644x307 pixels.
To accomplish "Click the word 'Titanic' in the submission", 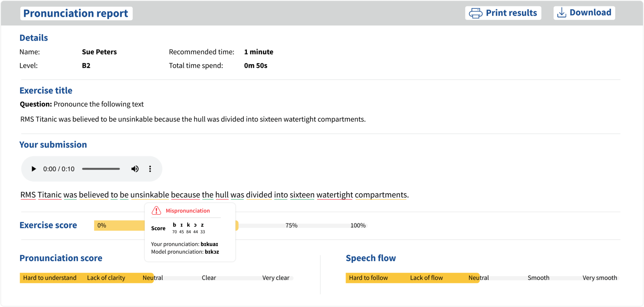I will point(49,195).
